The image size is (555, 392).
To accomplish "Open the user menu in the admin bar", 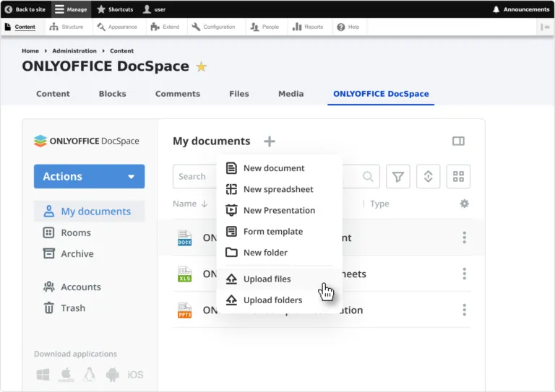I will [x=155, y=9].
